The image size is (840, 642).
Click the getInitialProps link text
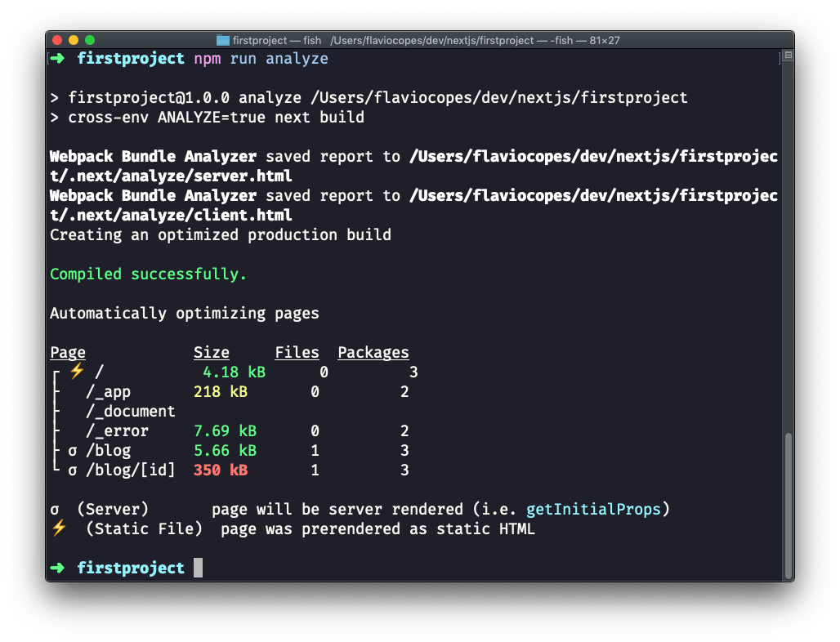(x=593, y=509)
